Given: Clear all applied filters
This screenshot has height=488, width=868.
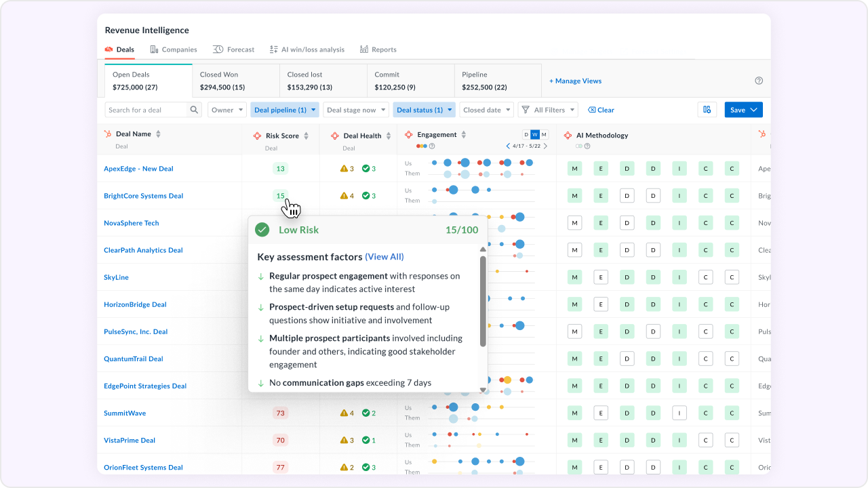Looking at the screenshot, I should coord(601,110).
